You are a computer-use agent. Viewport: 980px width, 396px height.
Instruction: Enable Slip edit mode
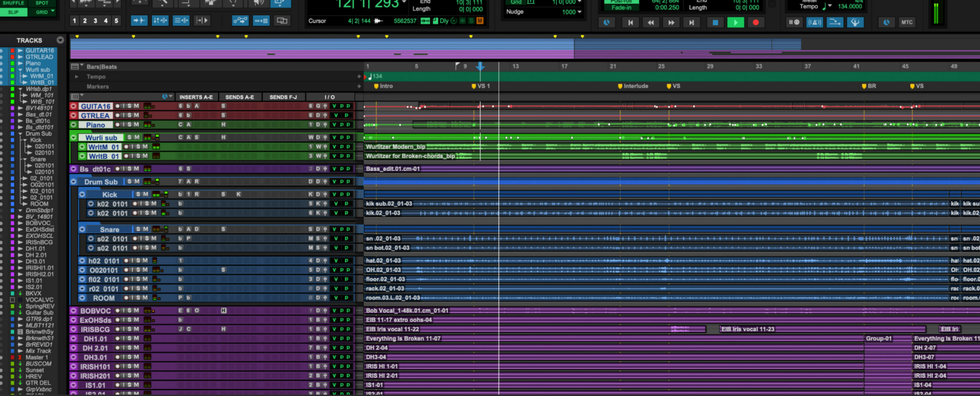coord(13,12)
